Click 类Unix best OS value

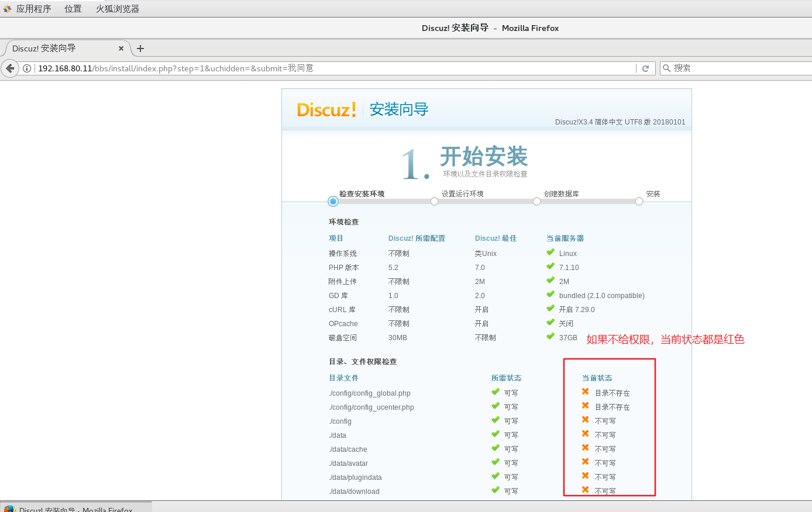486,254
